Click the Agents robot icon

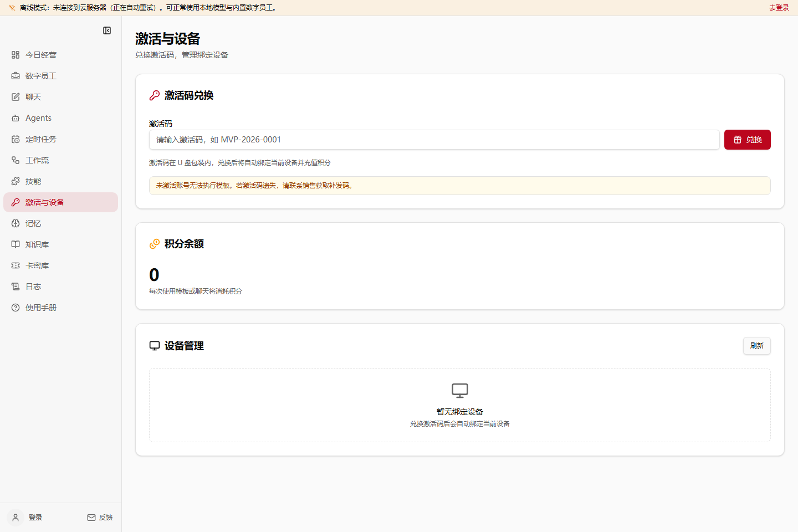[x=16, y=118]
